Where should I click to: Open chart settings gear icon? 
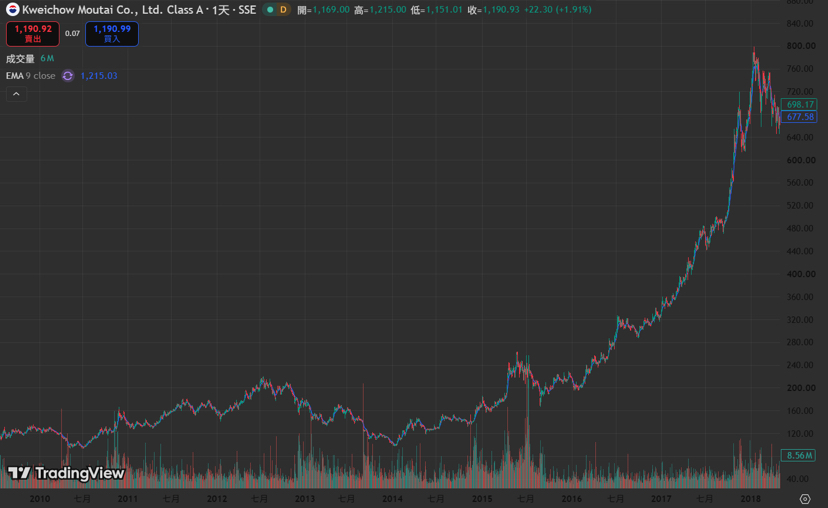805,498
